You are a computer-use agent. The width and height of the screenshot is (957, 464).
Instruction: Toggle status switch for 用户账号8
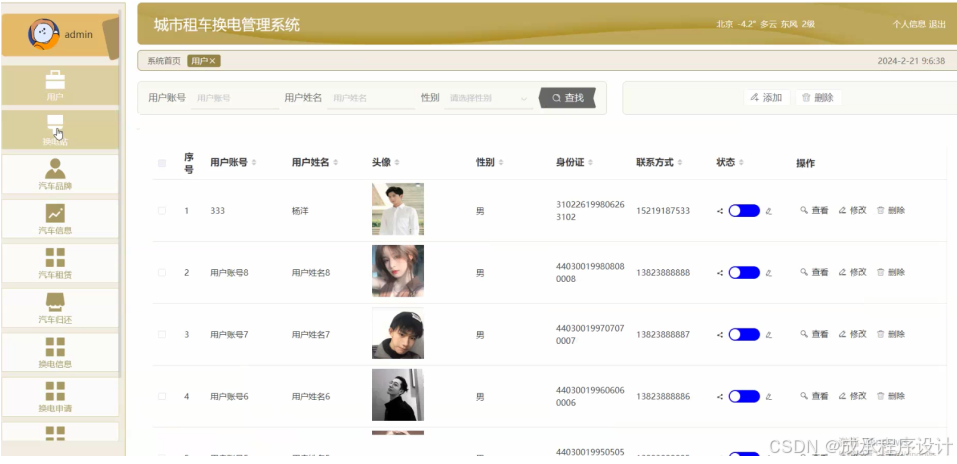coord(744,273)
